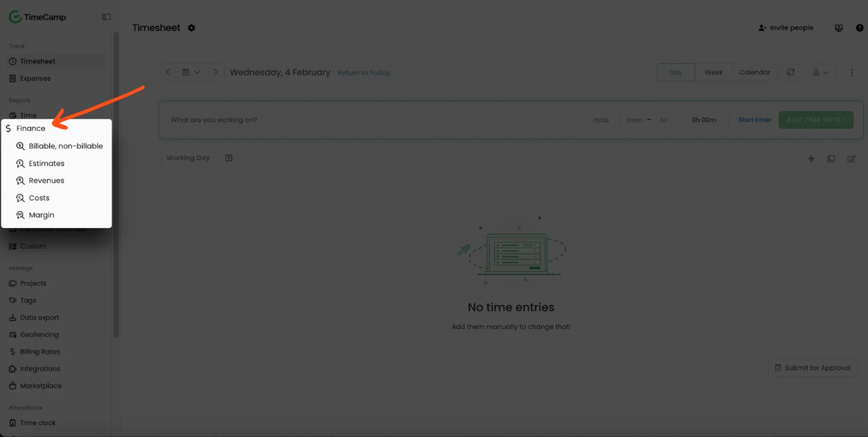
Task: Click Return to Today link
Action: tap(364, 73)
